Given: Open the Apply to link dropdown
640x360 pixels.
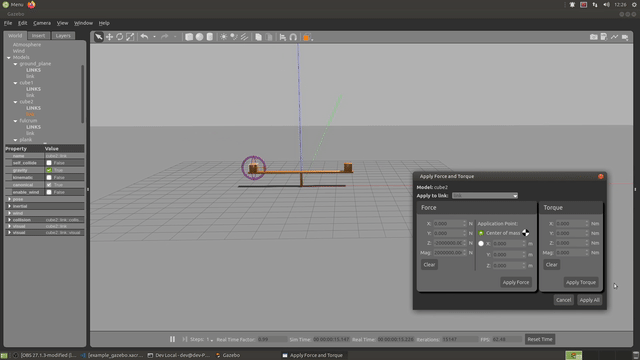Looking at the screenshot, I should (x=485, y=196).
